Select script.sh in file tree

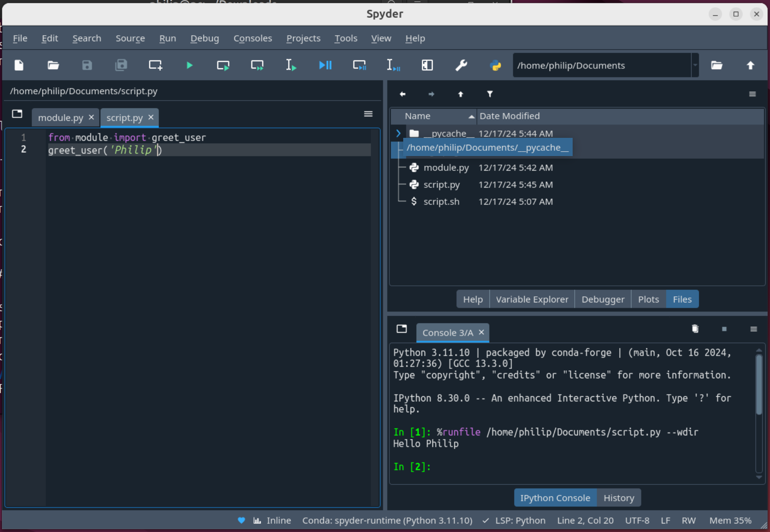point(441,201)
